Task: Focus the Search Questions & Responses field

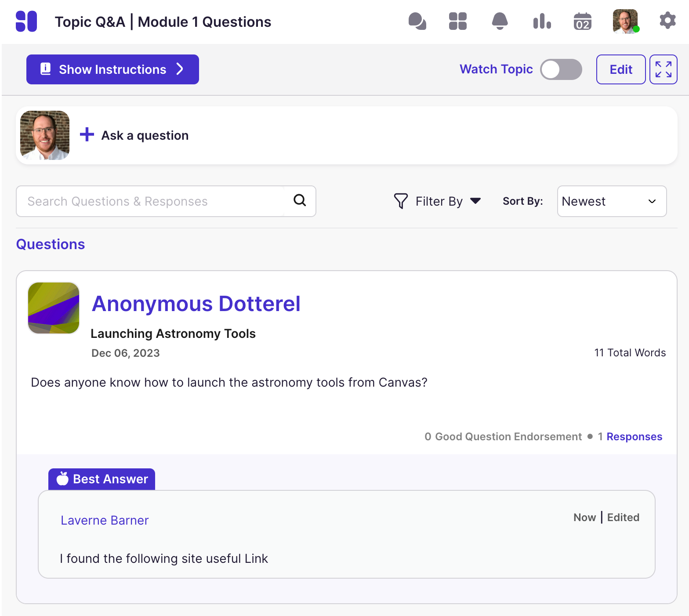Action: tap(150, 201)
